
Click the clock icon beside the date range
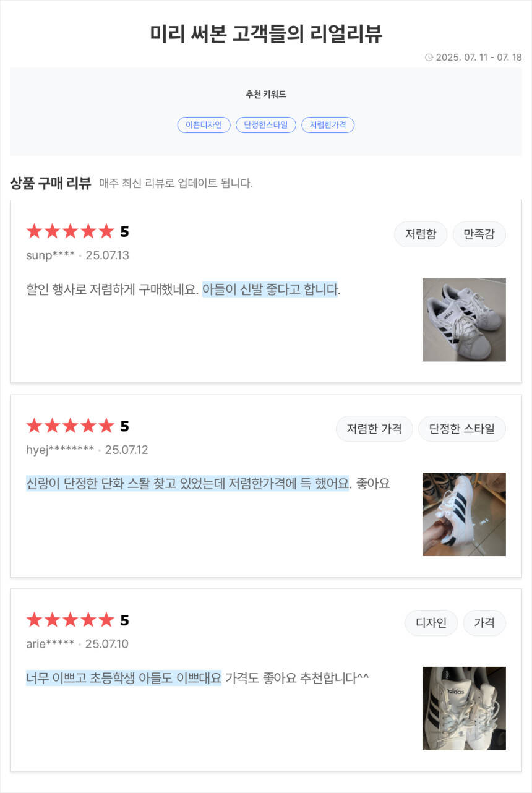pos(429,58)
